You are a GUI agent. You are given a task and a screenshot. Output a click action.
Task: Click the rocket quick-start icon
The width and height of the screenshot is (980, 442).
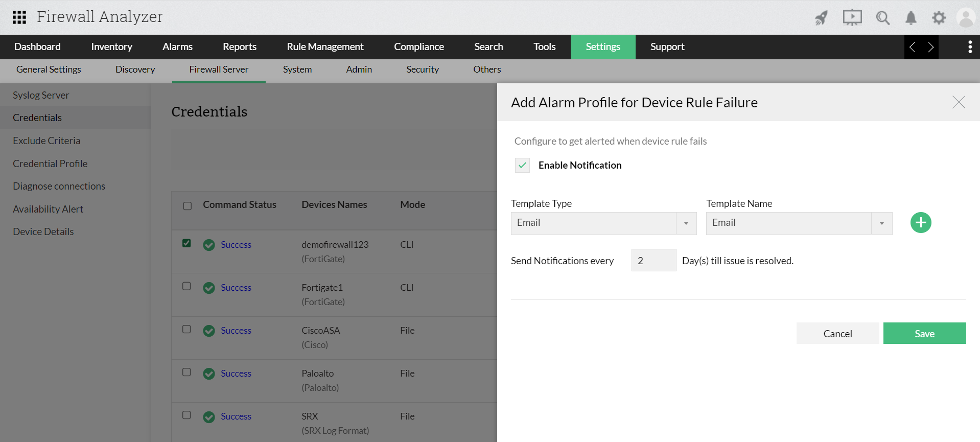click(821, 18)
